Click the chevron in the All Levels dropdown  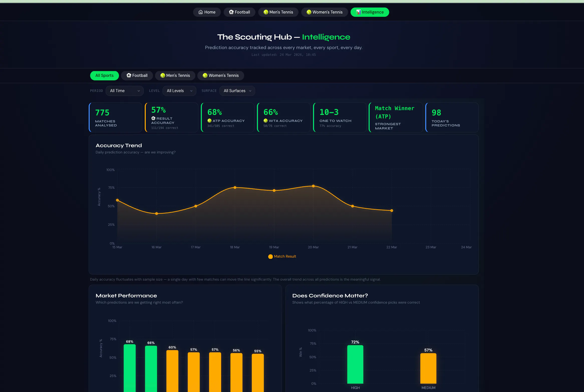pos(191,91)
